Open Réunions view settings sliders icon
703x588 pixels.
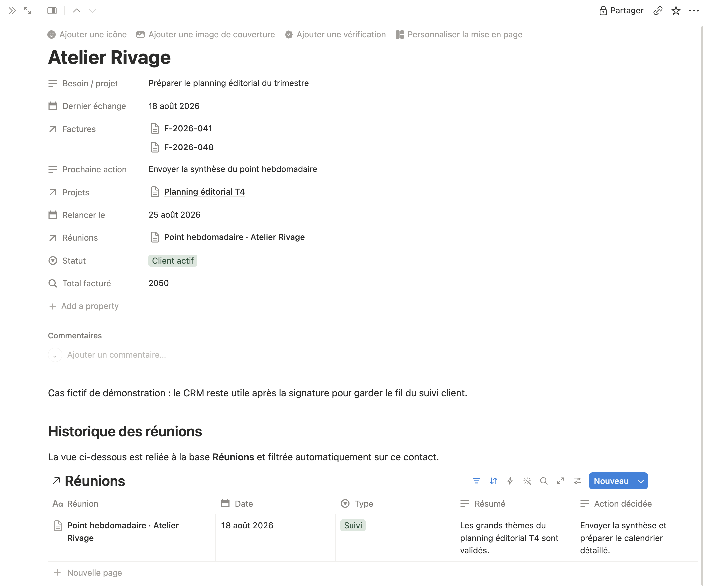pyautogui.click(x=577, y=481)
